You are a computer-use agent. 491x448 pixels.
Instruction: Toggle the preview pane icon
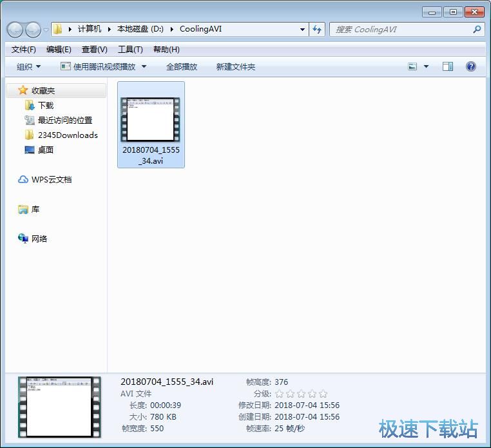point(447,66)
